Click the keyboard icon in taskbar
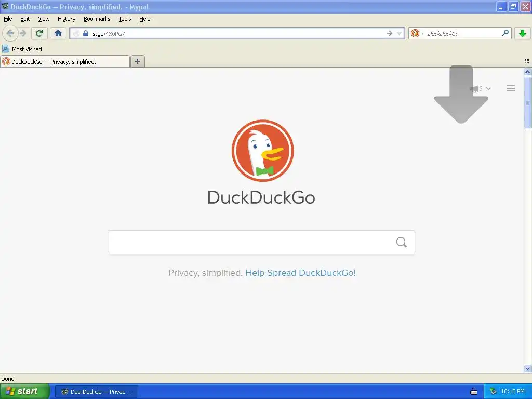This screenshot has height=399, width=532. pyautogui.click(x=474, y=392)
